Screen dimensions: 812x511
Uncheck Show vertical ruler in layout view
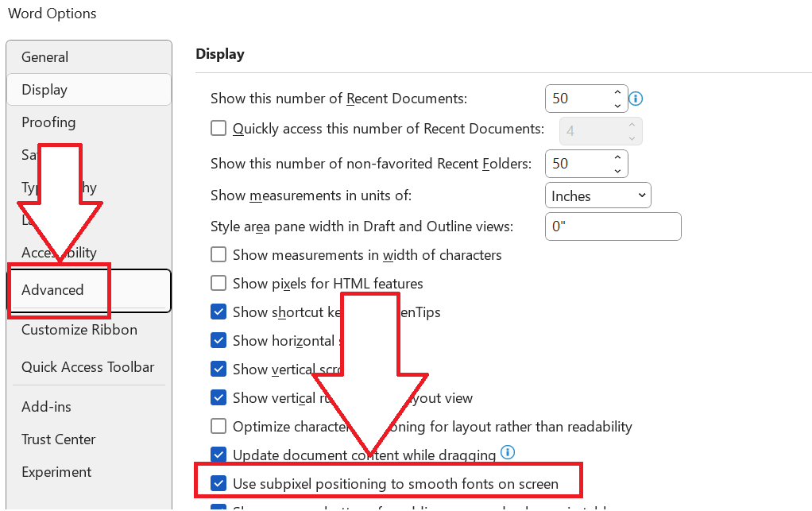(218, 397)
